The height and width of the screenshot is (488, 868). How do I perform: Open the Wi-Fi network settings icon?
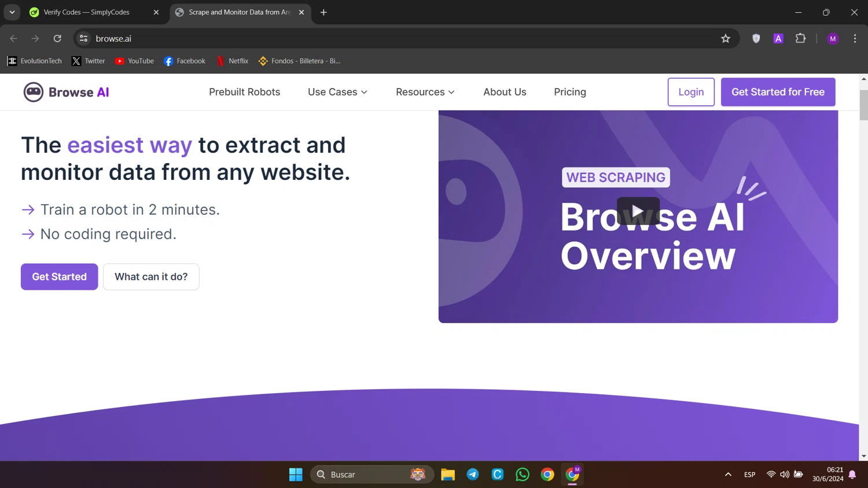pyautogui.click(x=771, y=475)
